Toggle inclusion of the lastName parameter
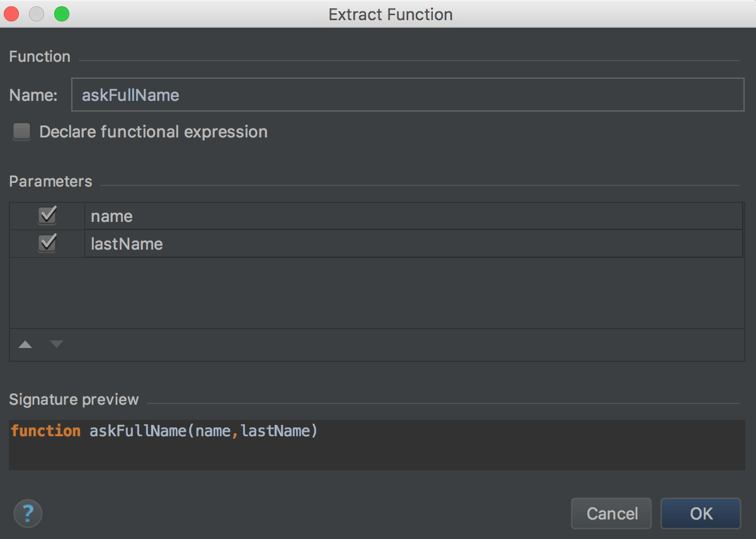 point(47,243)
